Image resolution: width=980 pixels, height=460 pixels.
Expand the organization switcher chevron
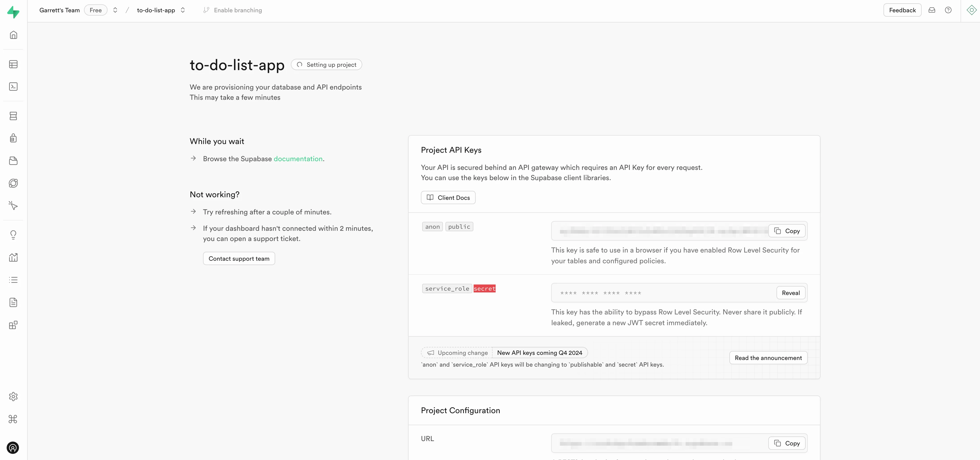coord(115,10)
